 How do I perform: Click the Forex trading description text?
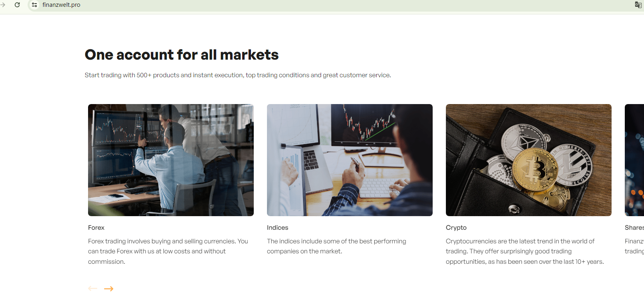[168, 251]
